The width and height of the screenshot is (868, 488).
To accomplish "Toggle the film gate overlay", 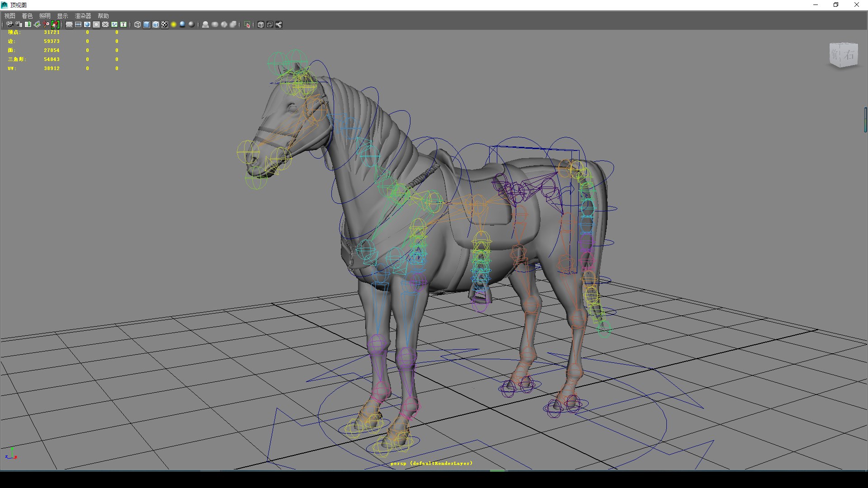I will 78,24.
